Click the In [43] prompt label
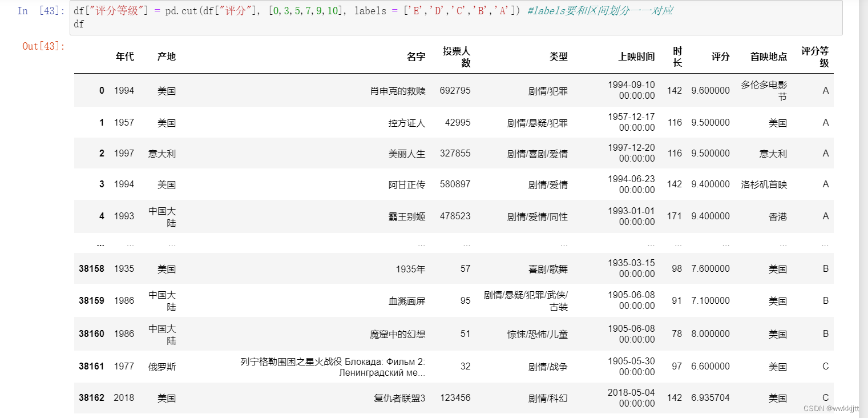This screenshot has height=418, width=868. [x=41, y=11]
